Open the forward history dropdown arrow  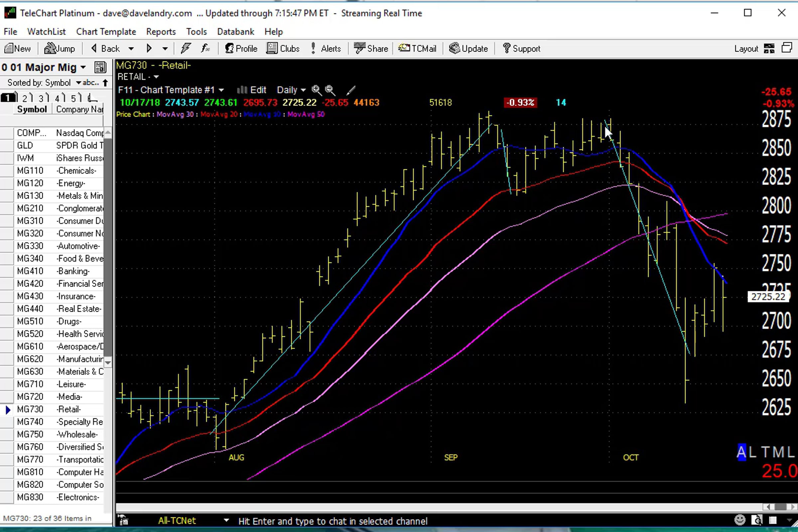tap(165, 49)
